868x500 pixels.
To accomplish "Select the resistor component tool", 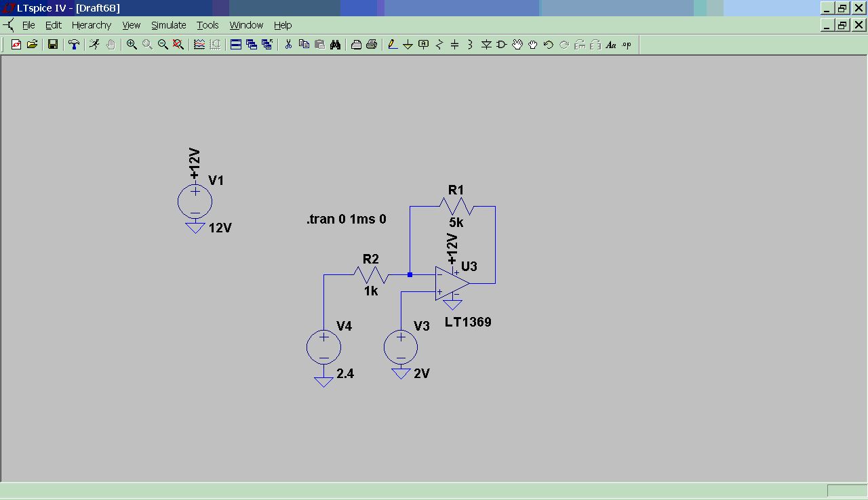I will click(439, 45).
